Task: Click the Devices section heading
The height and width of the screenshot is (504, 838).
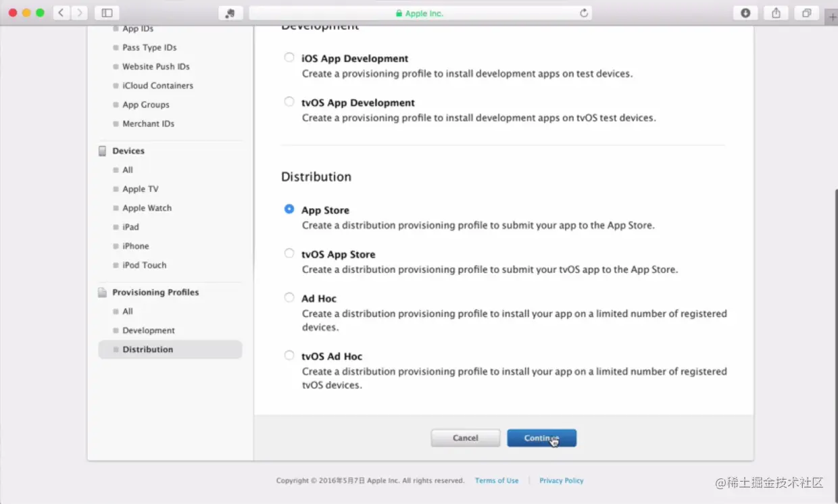Action: pos(128,151)
